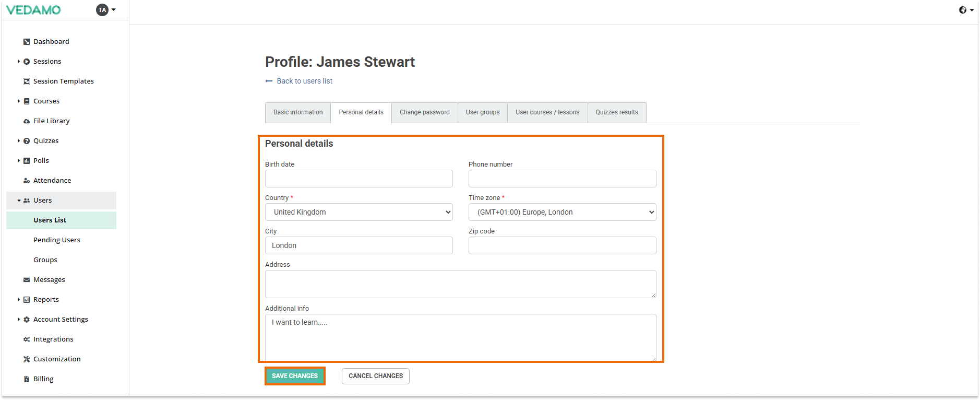Screen dimensions: 980x400
Task: Open Session Templates page
Action: 64,81
